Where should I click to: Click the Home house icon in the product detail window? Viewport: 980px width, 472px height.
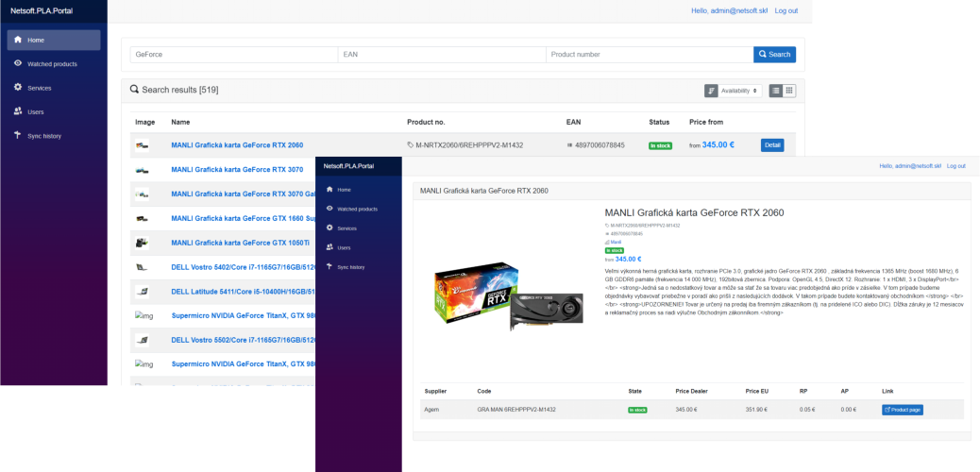329,189
